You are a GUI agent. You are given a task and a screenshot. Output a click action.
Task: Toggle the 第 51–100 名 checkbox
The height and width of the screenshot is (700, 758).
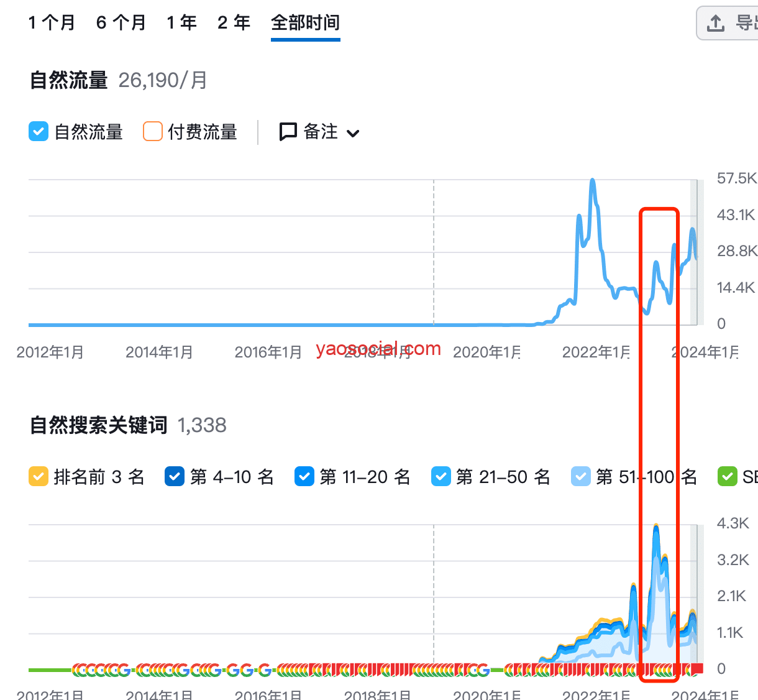pos(581,477)
